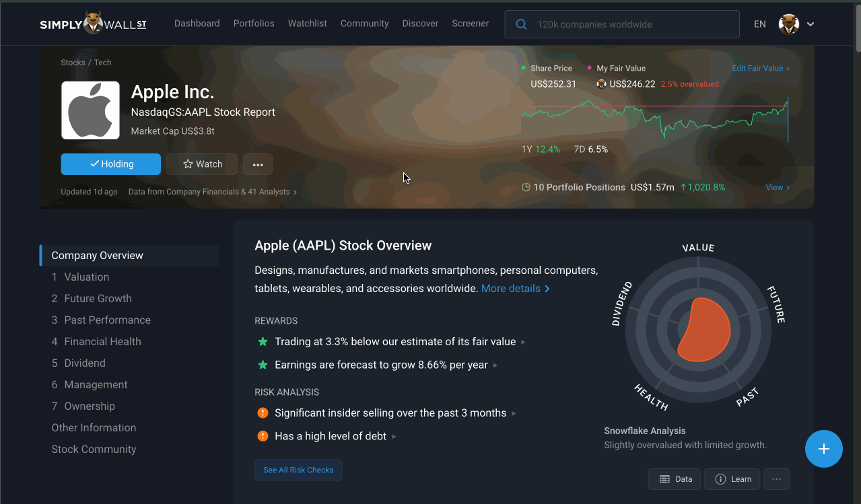Expand the high debt details arrow
Image resolution: width=861 pixels, height=504 pixels.
(x=394, y=437)
